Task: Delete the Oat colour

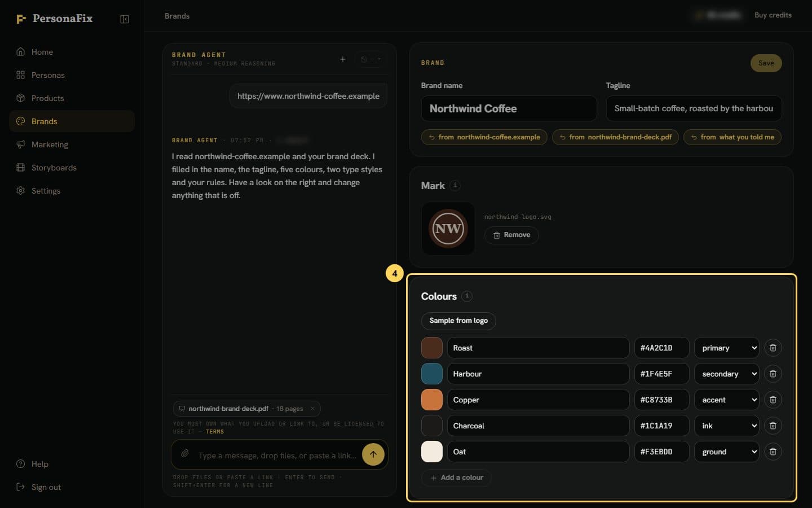Action: [773, 452]
